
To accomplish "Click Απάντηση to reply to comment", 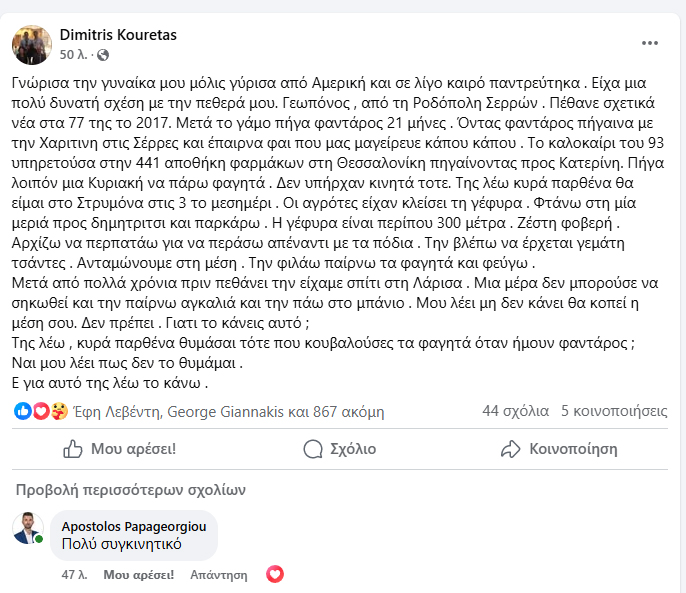I will [x=218, y=575].
